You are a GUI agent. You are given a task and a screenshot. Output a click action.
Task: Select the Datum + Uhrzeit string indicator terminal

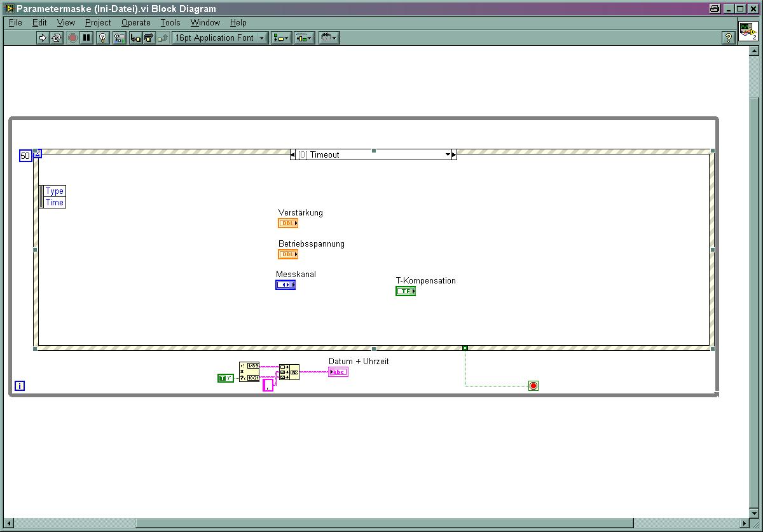click(x=338, y=372)
